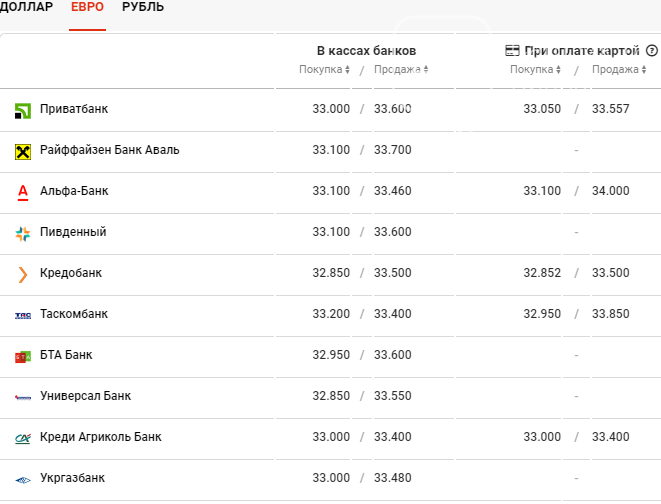
Task: Click БТА Банк cash buy rate 32.950
Action: tap(331, 355)
